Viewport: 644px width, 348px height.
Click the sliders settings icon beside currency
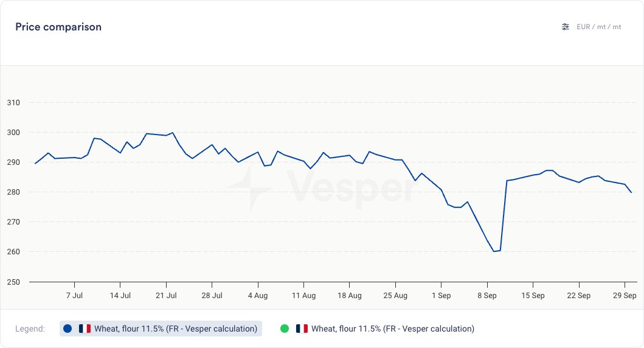566,27
